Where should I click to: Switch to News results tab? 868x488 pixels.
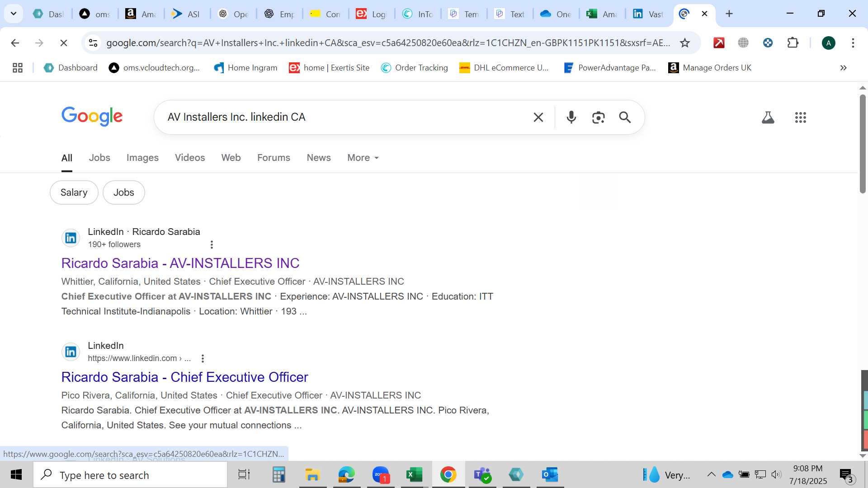click(319, 158)
